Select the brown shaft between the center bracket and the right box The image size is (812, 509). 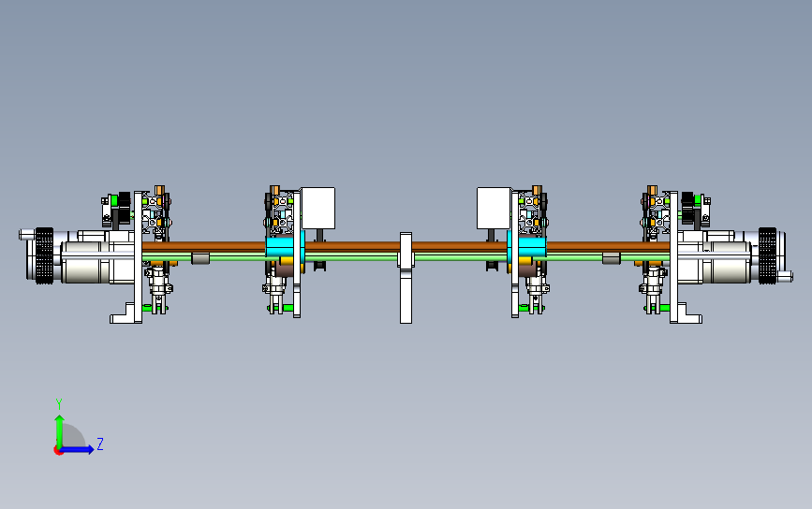pyautogui.click(x=459, y=247)
